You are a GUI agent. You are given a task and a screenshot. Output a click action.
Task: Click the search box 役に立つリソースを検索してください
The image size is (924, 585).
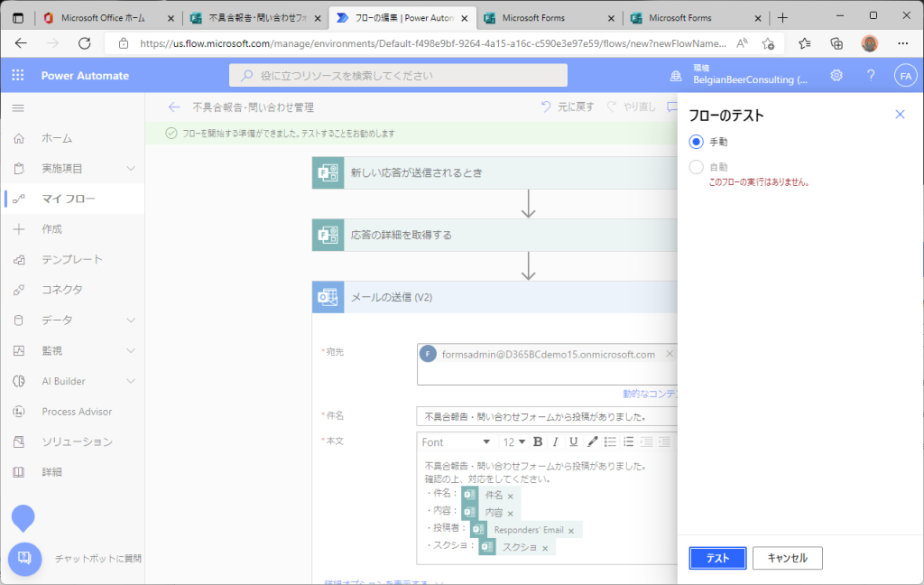pyautogui.click(x=398, y=76)
